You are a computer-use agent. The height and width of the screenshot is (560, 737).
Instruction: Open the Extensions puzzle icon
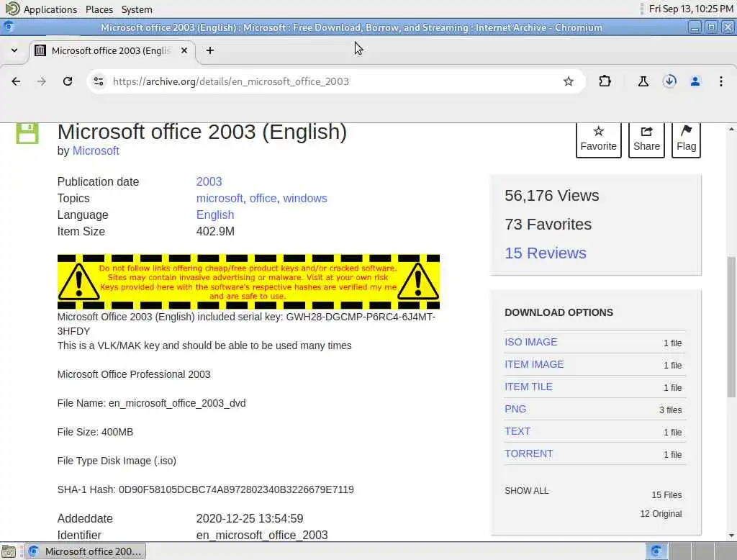click(x=605, y=81)
